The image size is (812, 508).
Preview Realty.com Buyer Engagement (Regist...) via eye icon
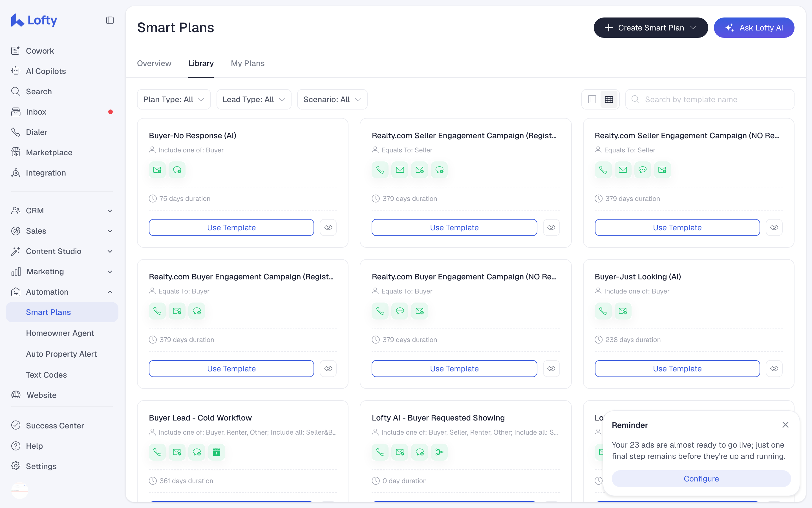tap(328, 369)
